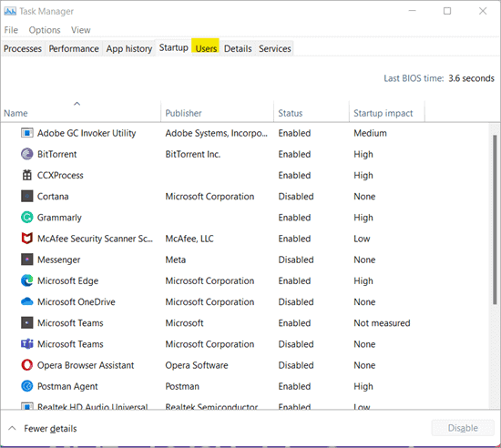Select the Startup tab
501x448 pixels.
173,47
